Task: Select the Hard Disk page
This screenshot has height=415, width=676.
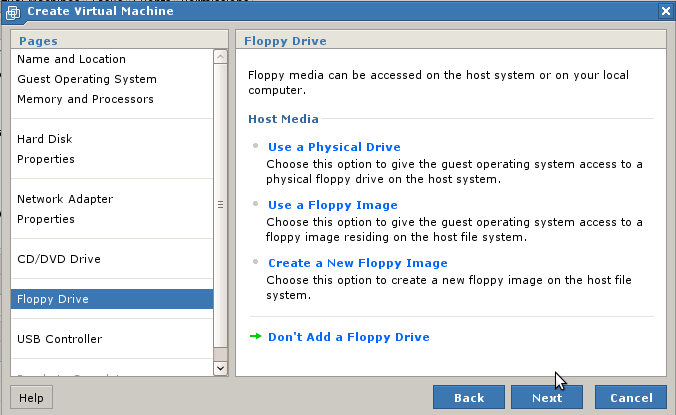Action: point(44,139)
